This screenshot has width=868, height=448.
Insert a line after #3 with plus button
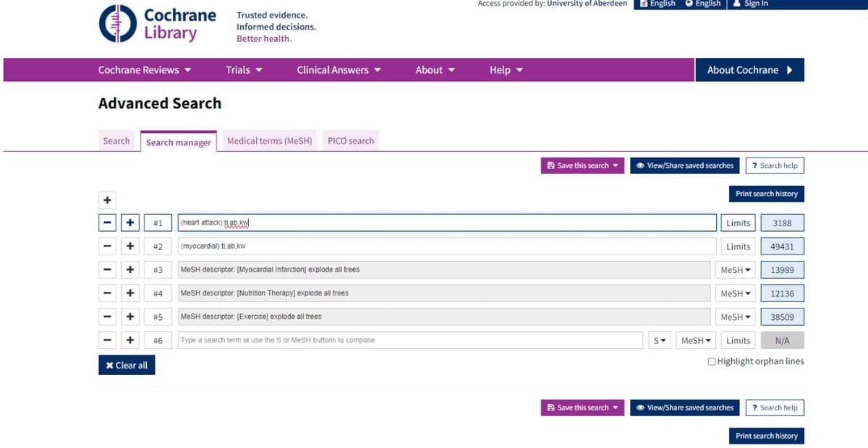(x=130, y=270)
